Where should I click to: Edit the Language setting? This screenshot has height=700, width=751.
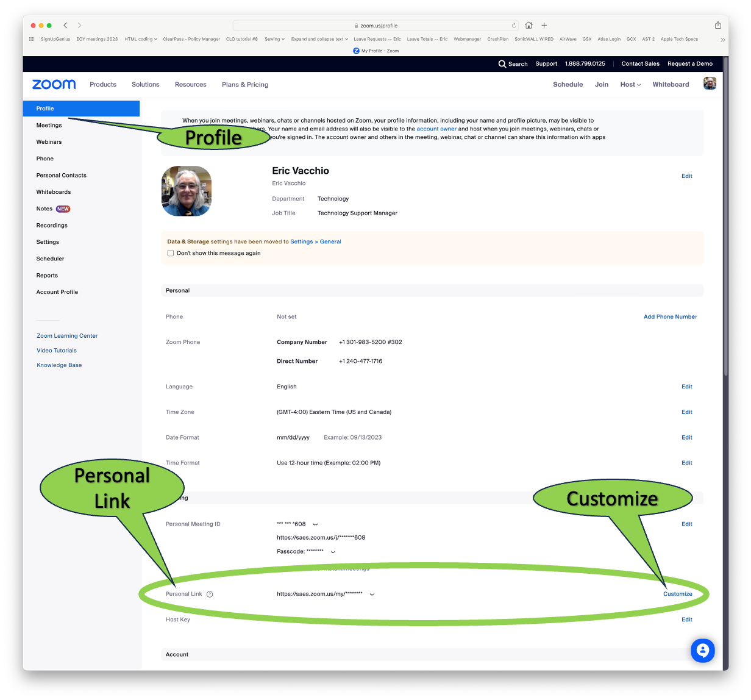pyautogui.click(x=687, y=387)
